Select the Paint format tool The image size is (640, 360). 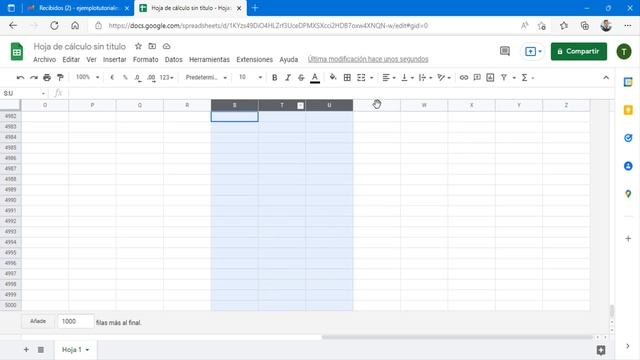coord(60,78)
